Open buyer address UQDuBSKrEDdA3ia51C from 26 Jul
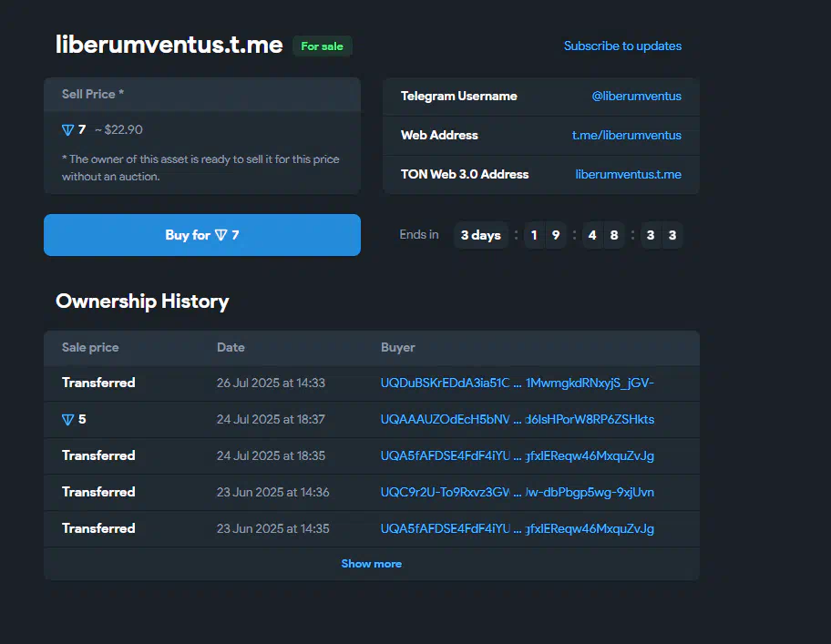Viewport: 831px width, 644px height. point(517,383)
